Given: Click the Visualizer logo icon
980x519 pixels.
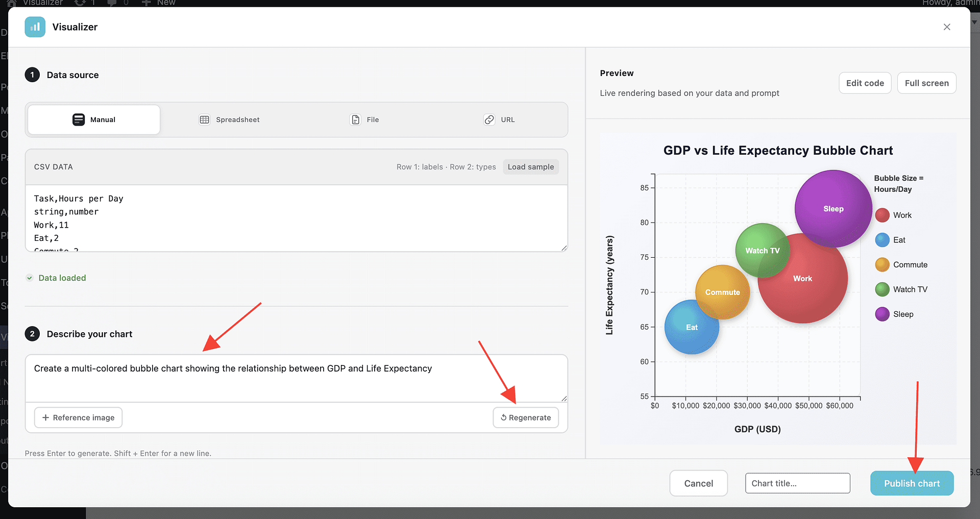Looking at the screenshot, I should (x=35, y=27).
